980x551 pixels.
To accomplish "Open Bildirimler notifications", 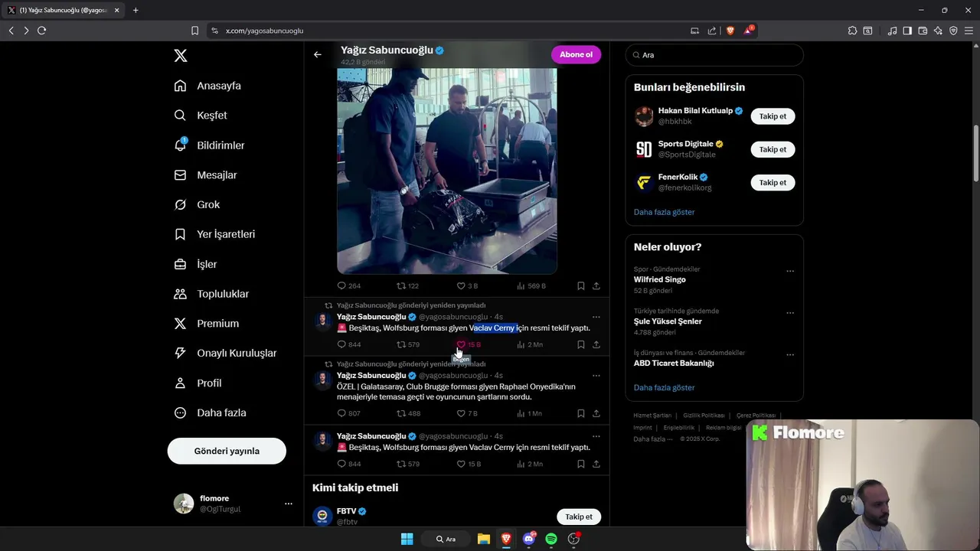I will coord(209,145).
